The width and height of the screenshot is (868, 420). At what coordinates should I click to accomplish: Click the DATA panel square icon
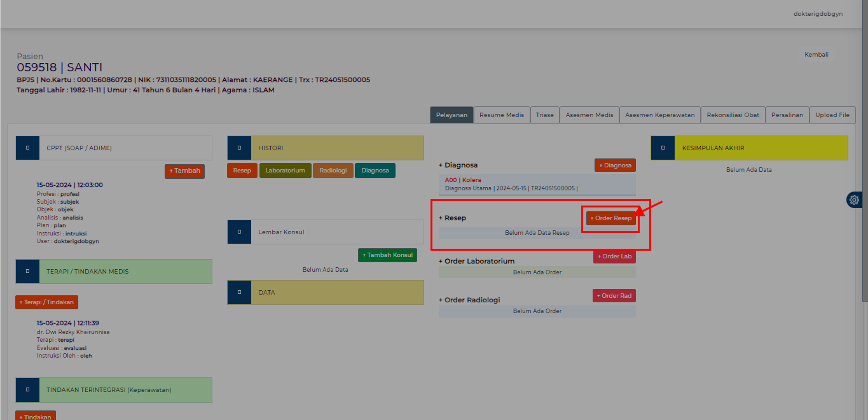pos(239,292)
